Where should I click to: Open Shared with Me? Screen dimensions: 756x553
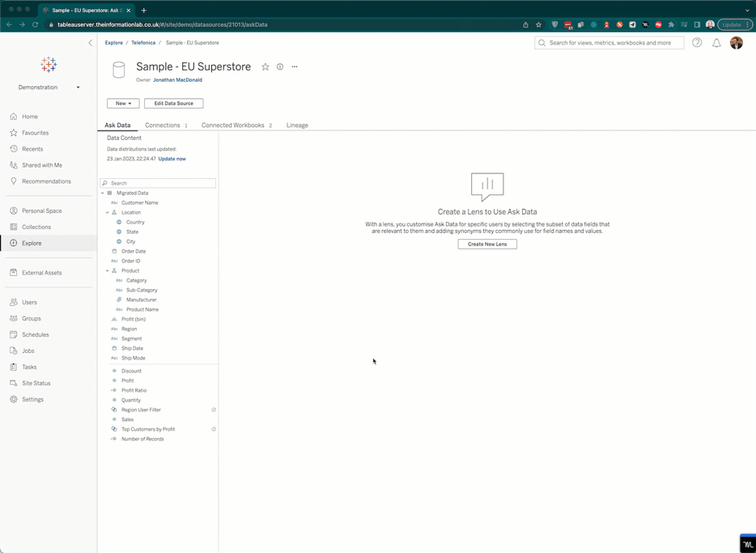pyautogui.click(x=42, y=165)
